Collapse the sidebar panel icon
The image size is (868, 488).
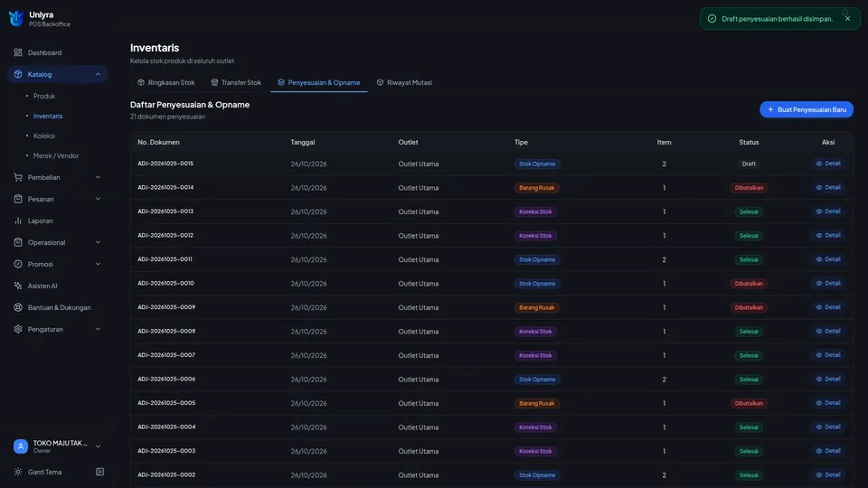pyautogui.click(x=99, y=472)
